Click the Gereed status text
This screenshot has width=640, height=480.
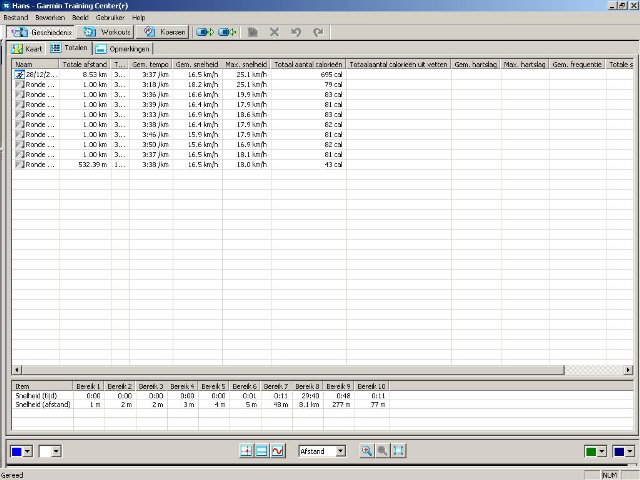coord(12,475)
